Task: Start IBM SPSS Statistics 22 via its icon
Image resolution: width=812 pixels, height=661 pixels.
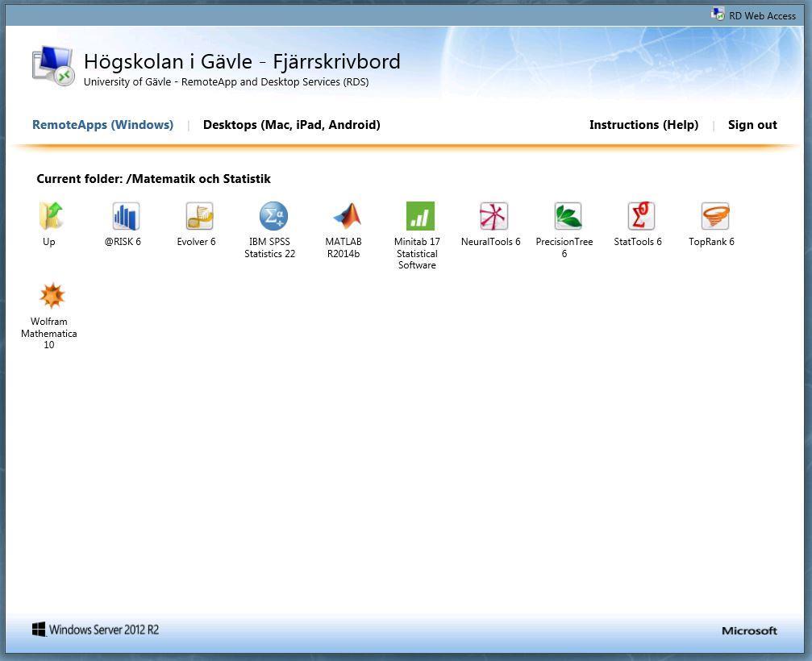Action: point(273,216)
